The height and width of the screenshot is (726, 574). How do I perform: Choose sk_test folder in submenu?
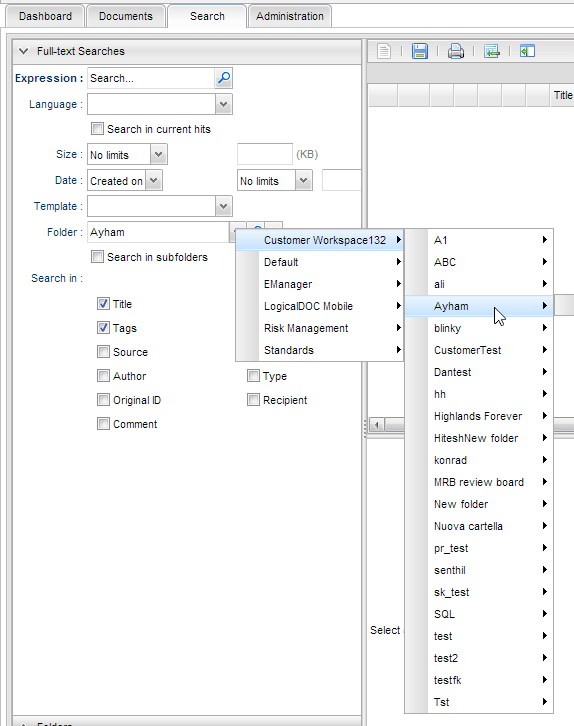(x=479, y=592)
